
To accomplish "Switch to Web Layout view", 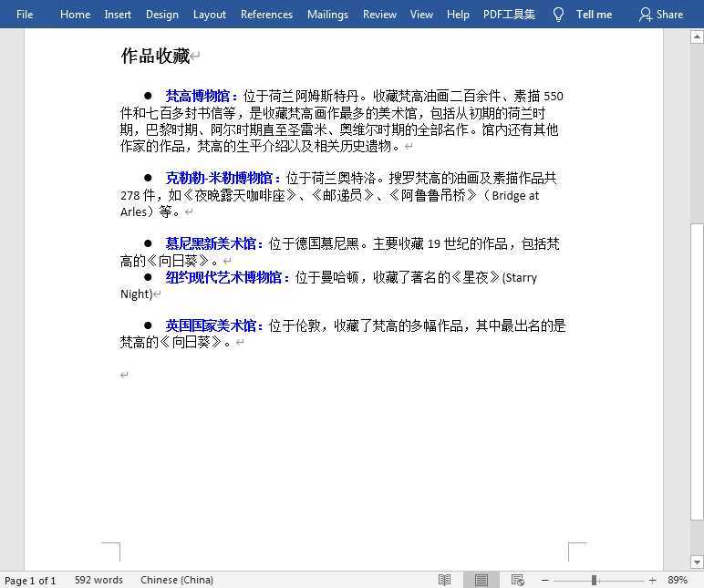I will [x=518, y=580].
